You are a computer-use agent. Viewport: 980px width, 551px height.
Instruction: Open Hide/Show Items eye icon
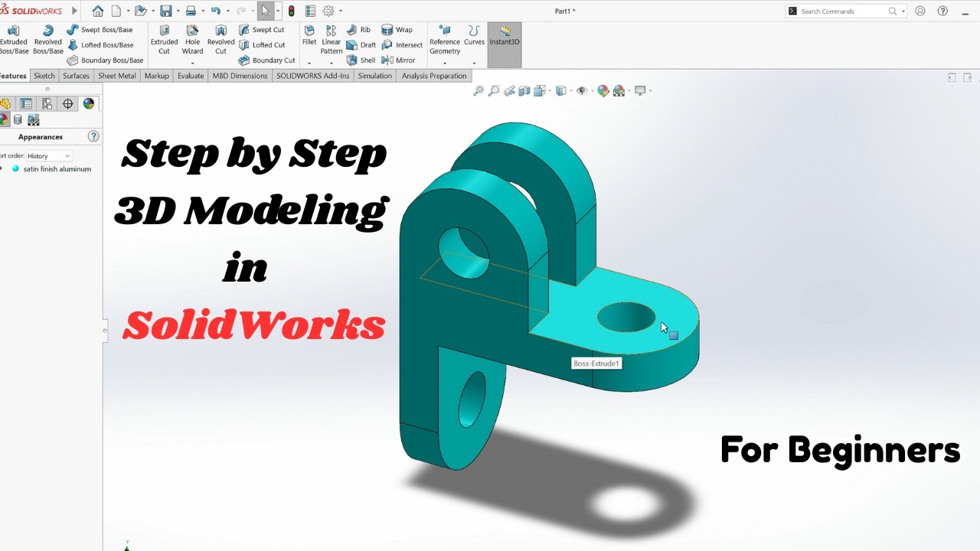point(581,91)
